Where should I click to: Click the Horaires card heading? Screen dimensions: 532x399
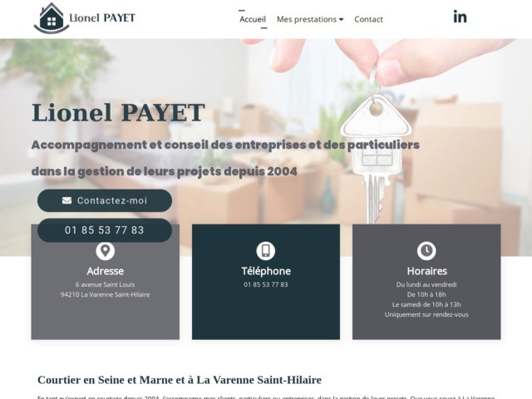tap(426, 271)
